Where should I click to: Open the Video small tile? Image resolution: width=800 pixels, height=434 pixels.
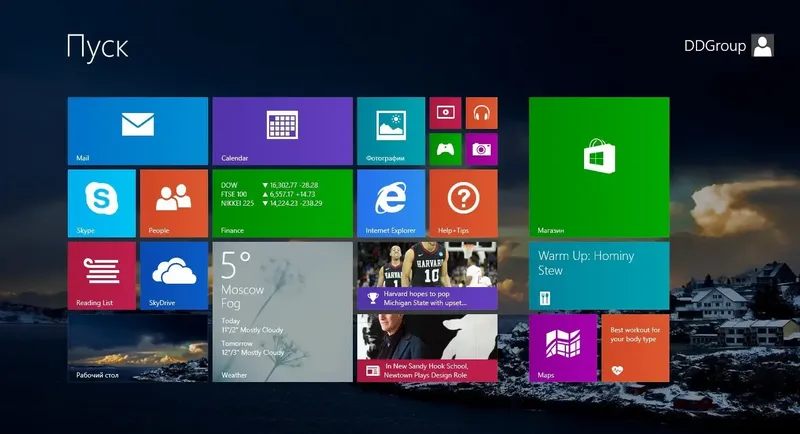tap(445, 113)
